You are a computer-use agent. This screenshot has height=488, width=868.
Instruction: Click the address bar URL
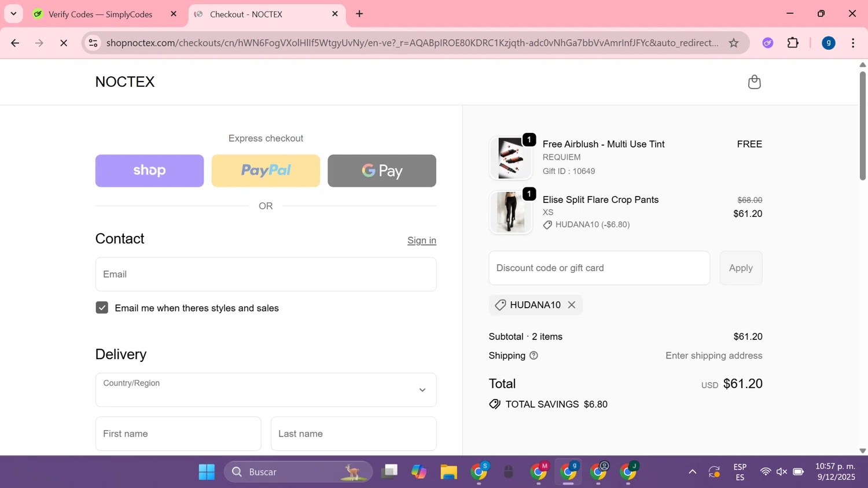click(412, 43)
